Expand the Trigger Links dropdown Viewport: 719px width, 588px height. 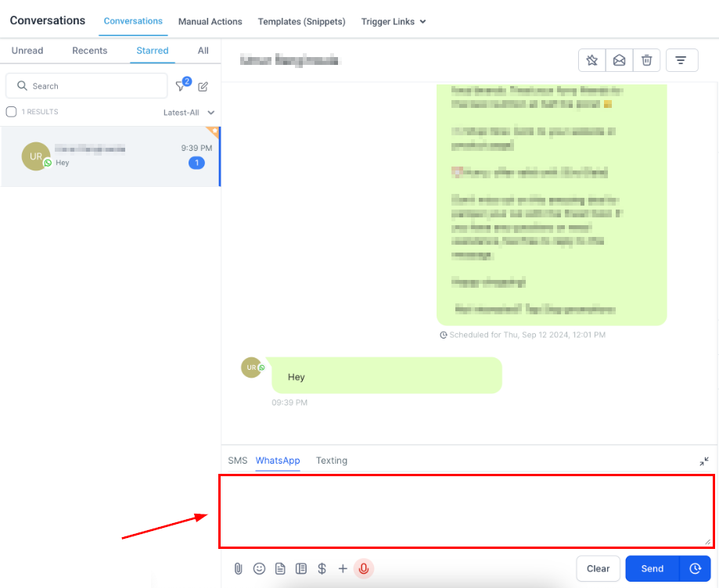(x=394, y=22)
